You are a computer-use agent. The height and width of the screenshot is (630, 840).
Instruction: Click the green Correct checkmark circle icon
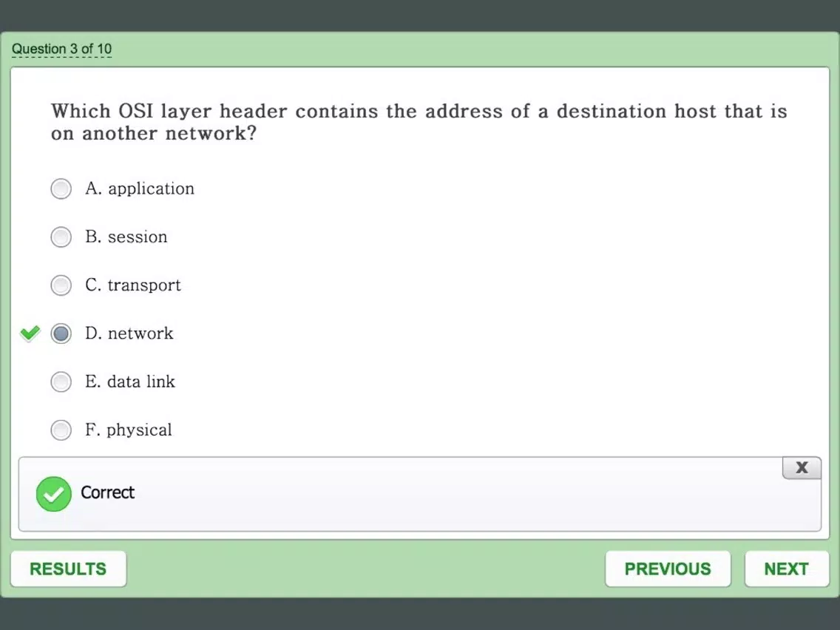click(53, 493)
